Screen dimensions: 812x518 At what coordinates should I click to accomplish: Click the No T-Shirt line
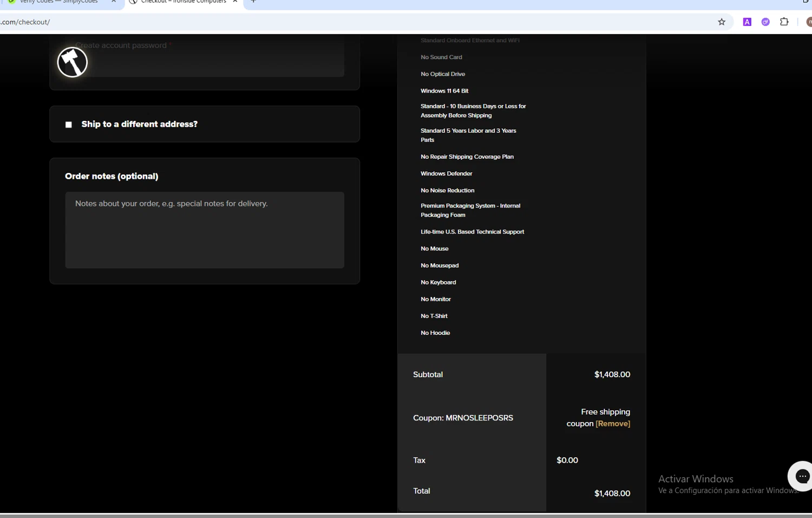pyautogui.click(x=434, y=316)
